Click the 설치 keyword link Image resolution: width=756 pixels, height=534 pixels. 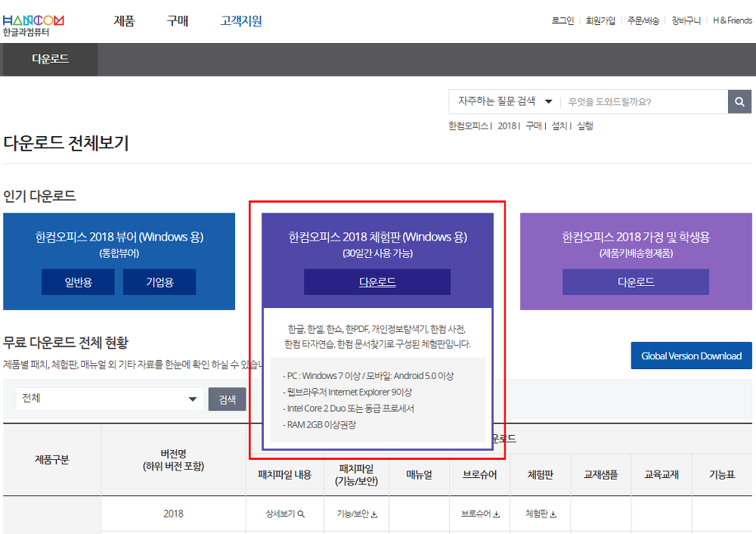559,126
